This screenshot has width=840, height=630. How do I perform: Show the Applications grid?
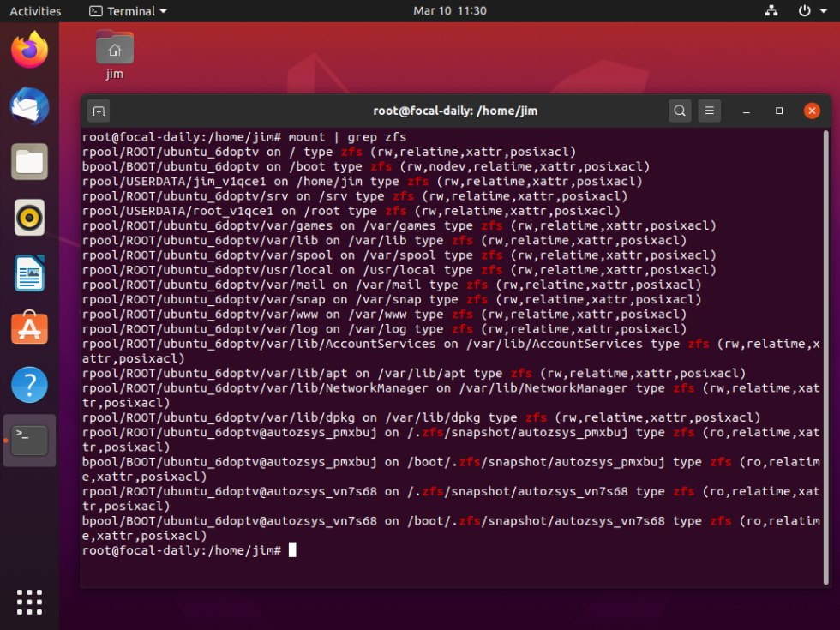pyautogui.click(x=29, y=602)
